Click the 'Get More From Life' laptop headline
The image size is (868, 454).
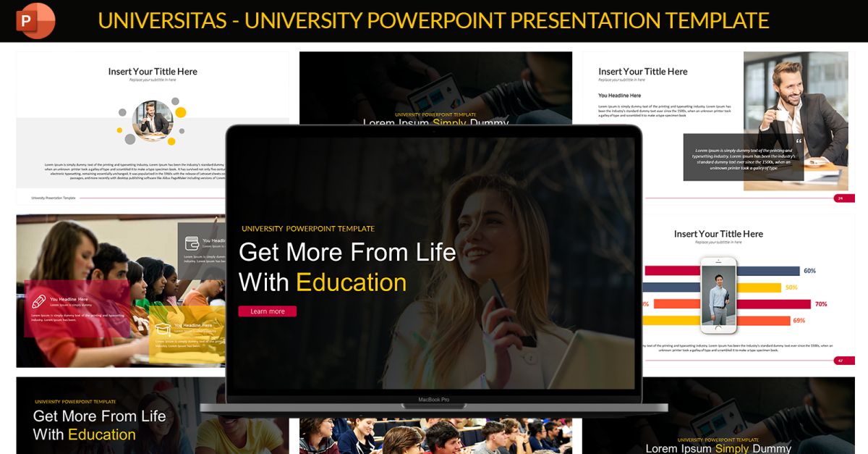point(347,252)
